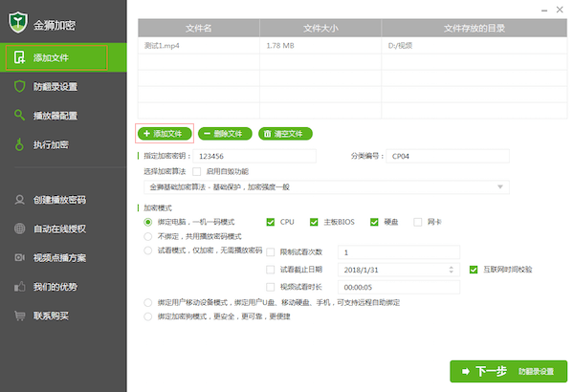Click the magnifier icon beside 播放器配置
Viewport: 574px width, 392px height.
[x=19, y=115]
